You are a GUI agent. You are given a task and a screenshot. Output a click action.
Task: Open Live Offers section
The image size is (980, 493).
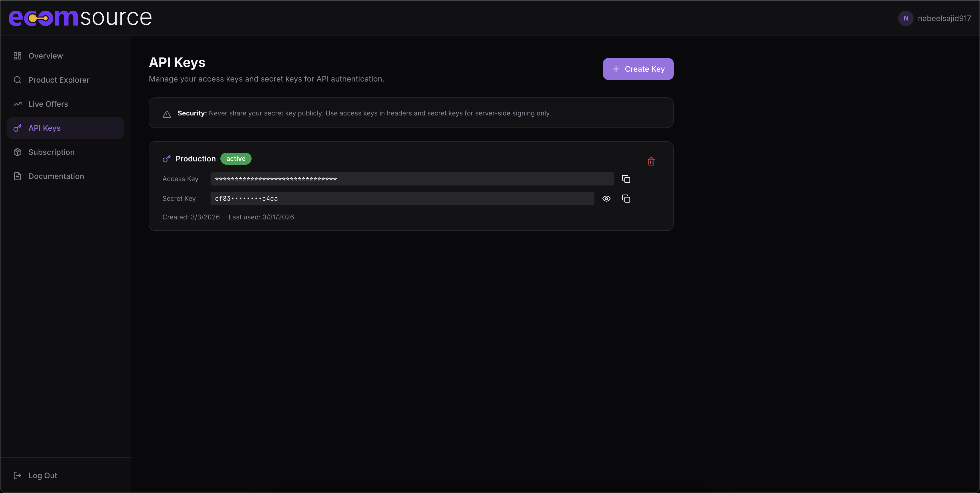65,104
